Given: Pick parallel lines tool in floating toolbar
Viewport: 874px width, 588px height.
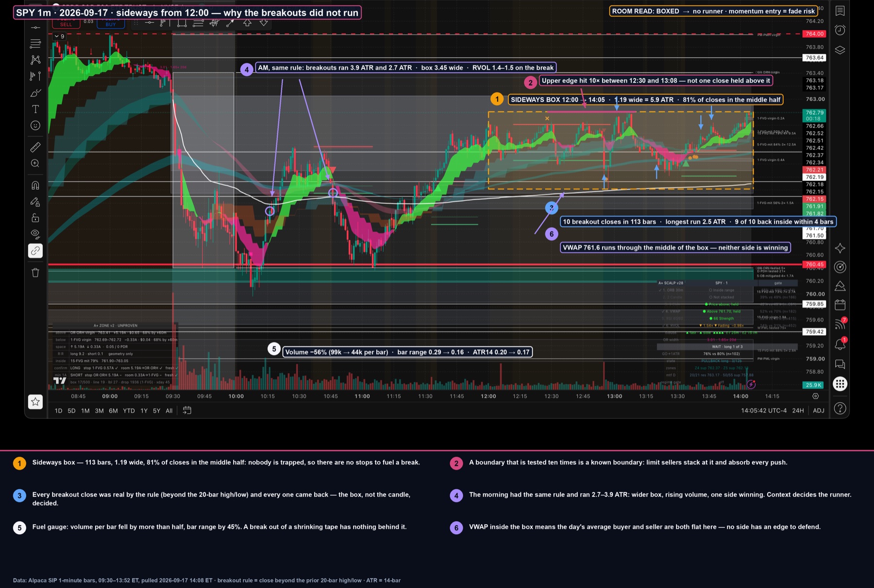Looking at the screenshot, I should point(198,23).
